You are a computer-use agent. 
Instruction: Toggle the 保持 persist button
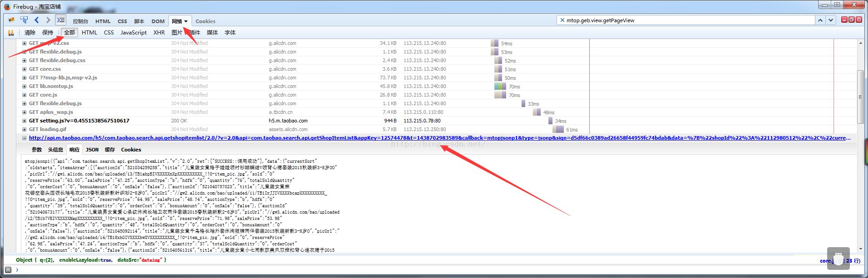point(48,33)
